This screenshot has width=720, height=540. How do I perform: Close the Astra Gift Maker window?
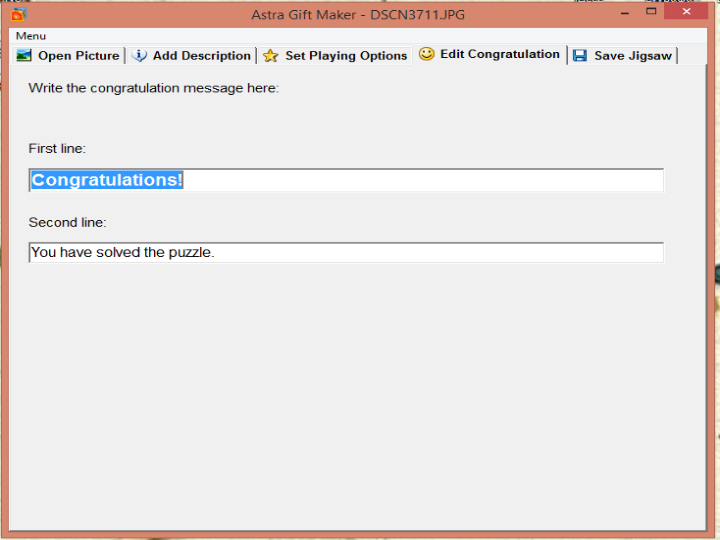pos(686,11)
